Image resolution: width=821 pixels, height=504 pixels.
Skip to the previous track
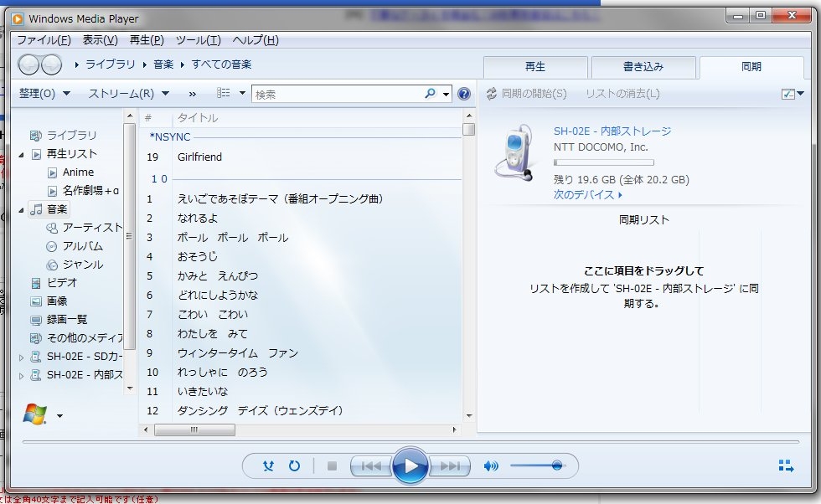(x=371, y=466)
